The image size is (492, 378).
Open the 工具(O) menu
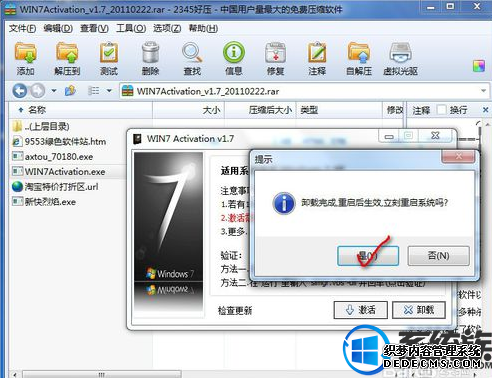(x=131, y=28)
